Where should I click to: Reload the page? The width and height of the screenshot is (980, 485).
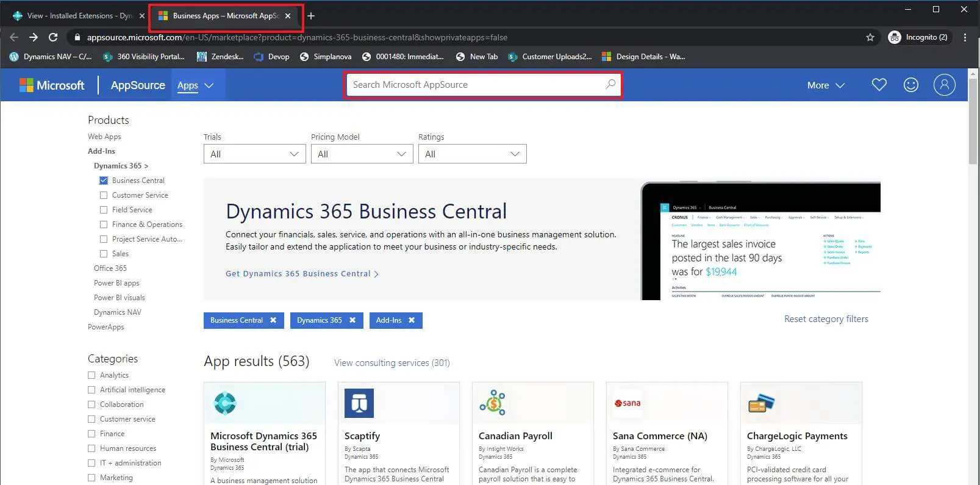(x=53, y=37)
